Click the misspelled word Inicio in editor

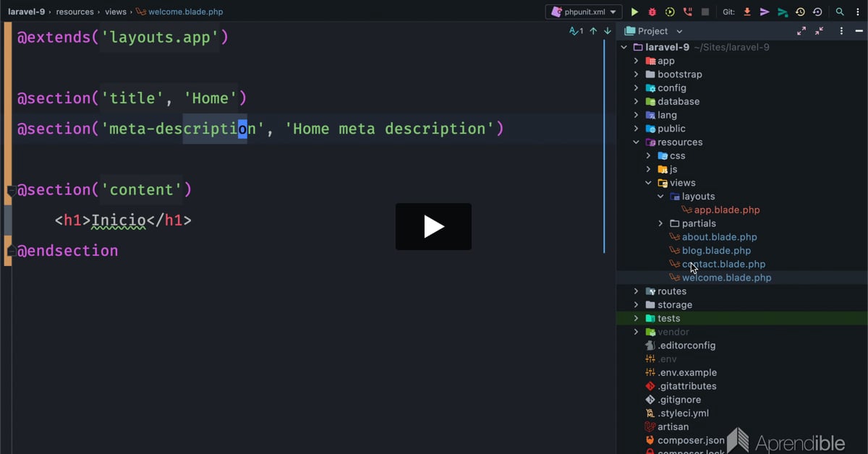[119, 220]
